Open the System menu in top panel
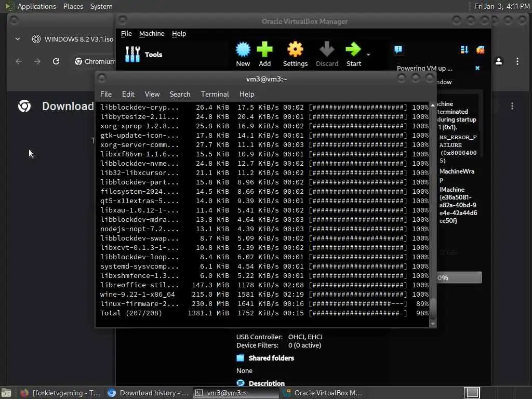The height and width of the screenshot is (399, 532). tap(101, 6)
